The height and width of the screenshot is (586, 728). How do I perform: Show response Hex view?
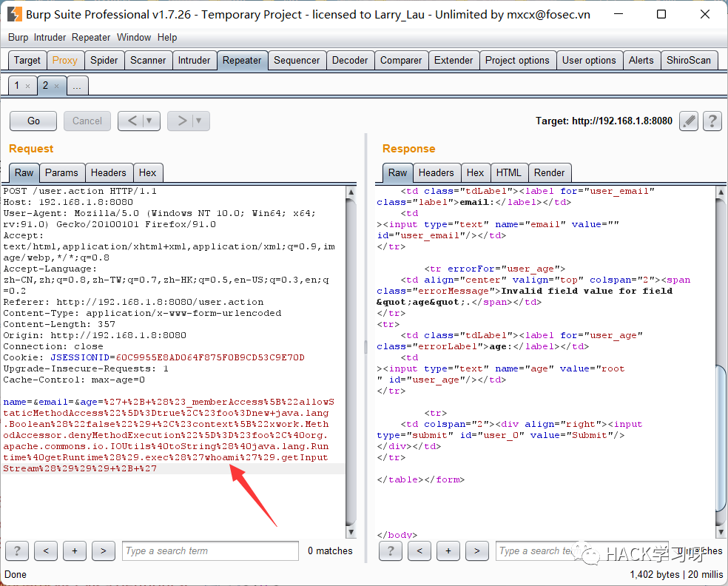click(476, 172)
